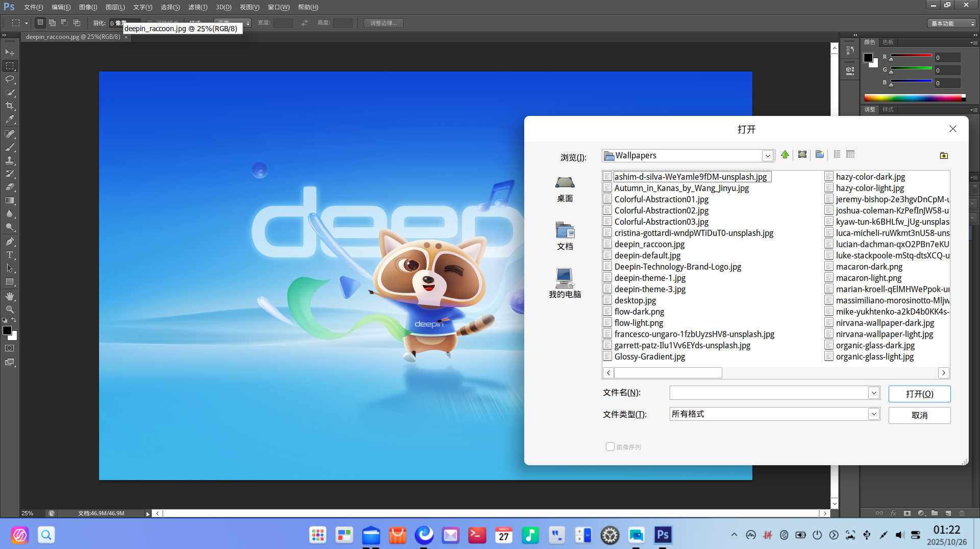This screenshot has width=980, height=549.
Task: Select the Zoom tool in toolbox
Action: [10, 309]
